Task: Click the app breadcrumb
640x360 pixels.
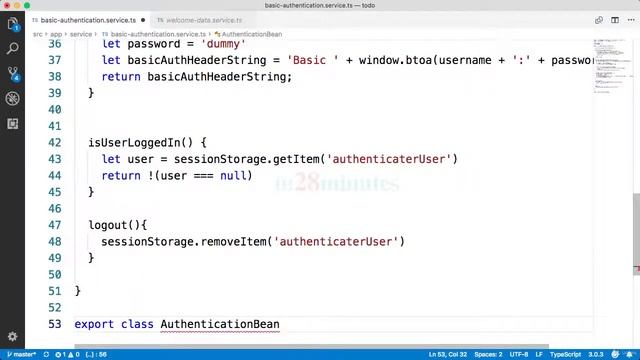Action: pos(56,34)
